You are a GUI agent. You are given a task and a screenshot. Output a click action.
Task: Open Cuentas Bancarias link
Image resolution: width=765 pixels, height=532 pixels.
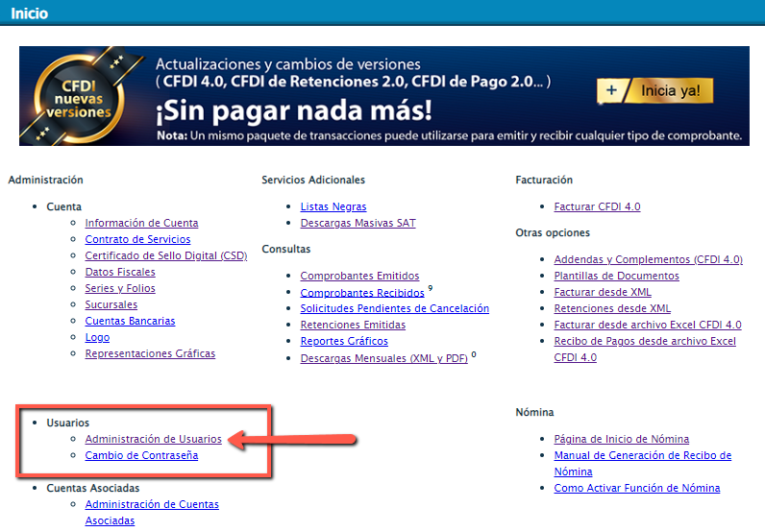(130, 321)
